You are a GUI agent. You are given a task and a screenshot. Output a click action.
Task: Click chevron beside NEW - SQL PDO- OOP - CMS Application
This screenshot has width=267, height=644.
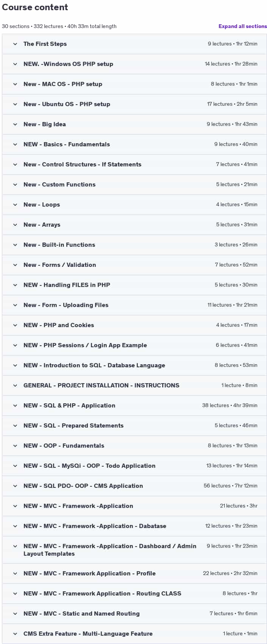coord(15,486)
